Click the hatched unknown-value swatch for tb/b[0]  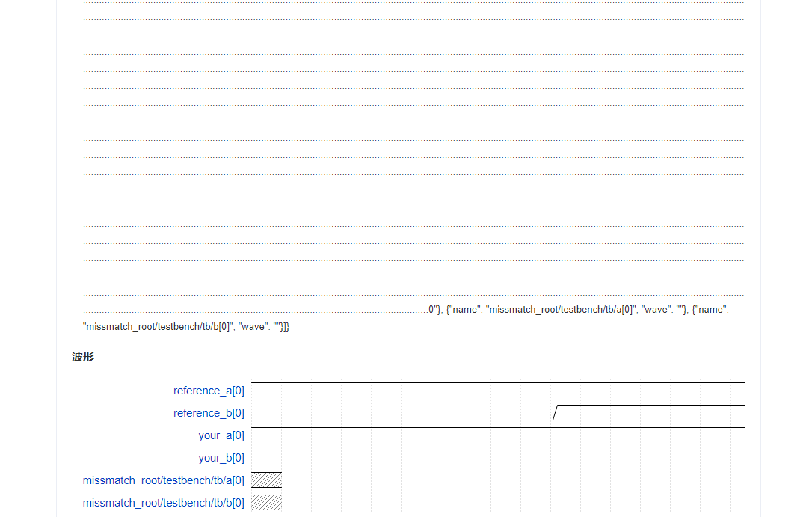point(266,502)
